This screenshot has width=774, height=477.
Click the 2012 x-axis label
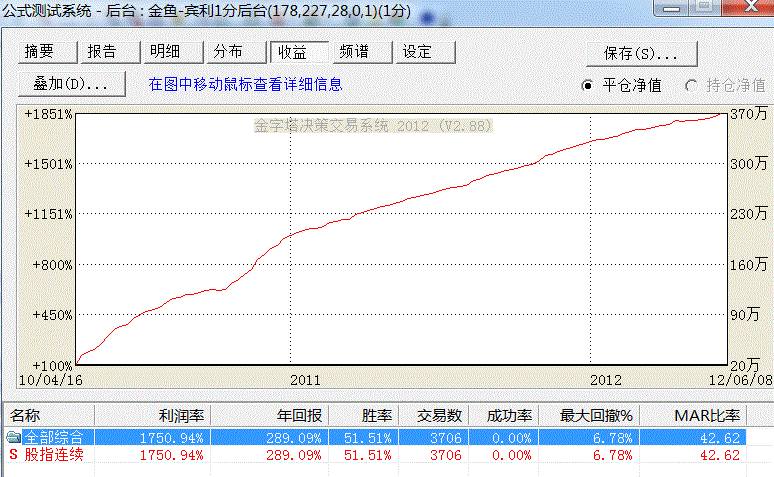606,380
